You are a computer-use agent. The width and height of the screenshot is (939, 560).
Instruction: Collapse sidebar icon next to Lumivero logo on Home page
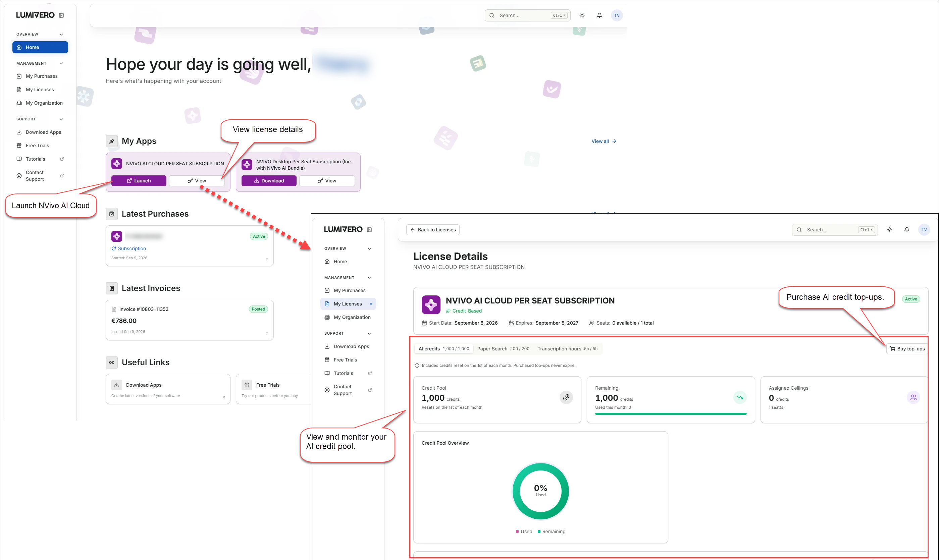click(x=61, y=15)
